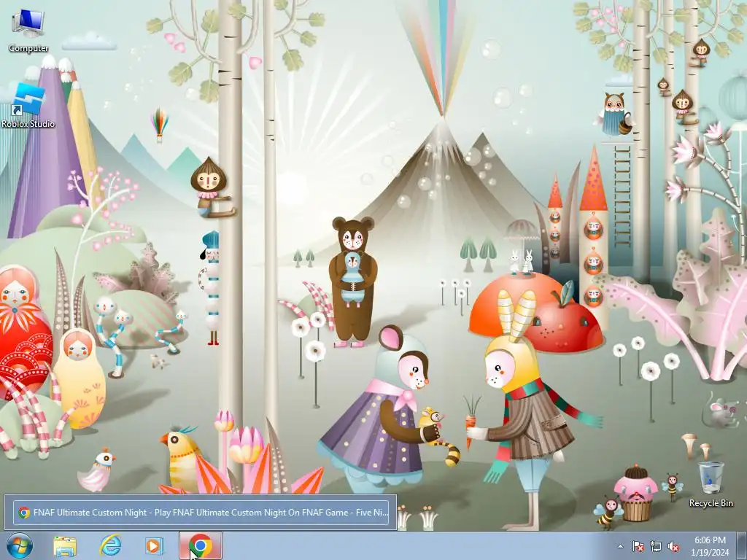747x560 pixels.
Task: Open Windows Media Player taskbar icon
Action: 155,545
